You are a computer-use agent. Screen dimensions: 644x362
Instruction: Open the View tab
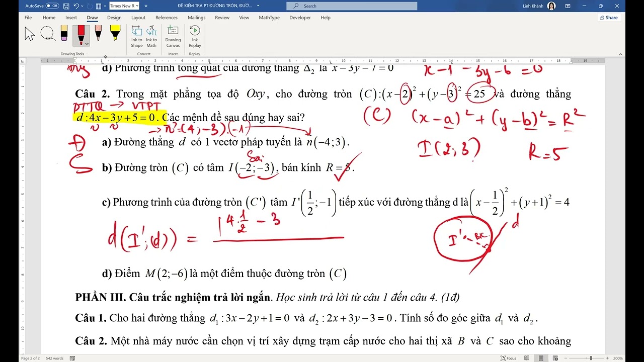244,18
